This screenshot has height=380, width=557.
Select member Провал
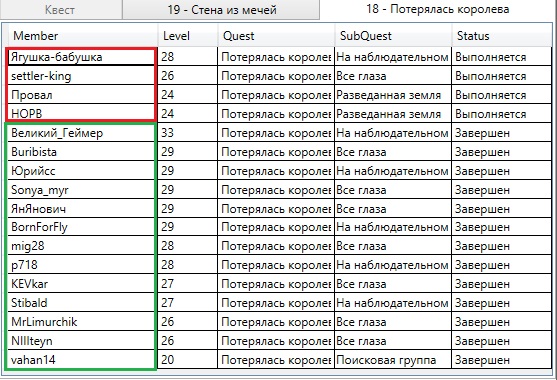point(82,95)
